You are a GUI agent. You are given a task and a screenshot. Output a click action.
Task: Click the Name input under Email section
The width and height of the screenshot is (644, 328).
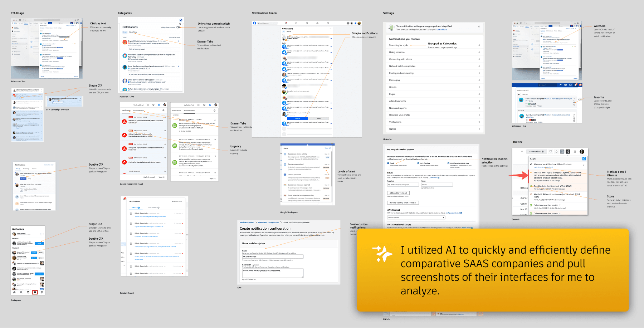(437, 185)
